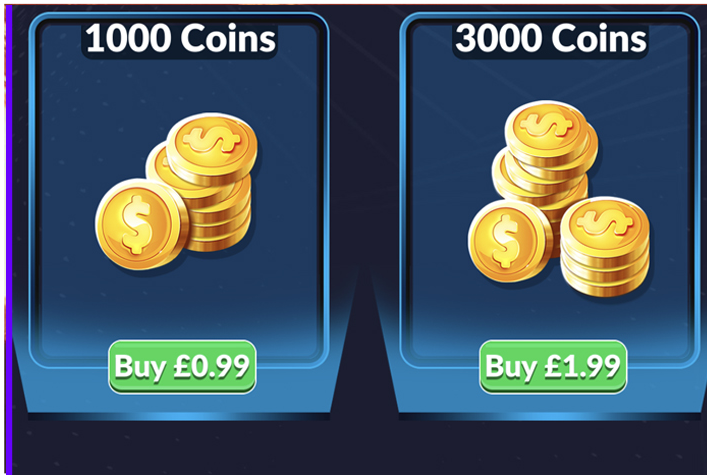
Task: Click the Buy £0.99 button
Action: pyautogui.click(x=182, y=367)
